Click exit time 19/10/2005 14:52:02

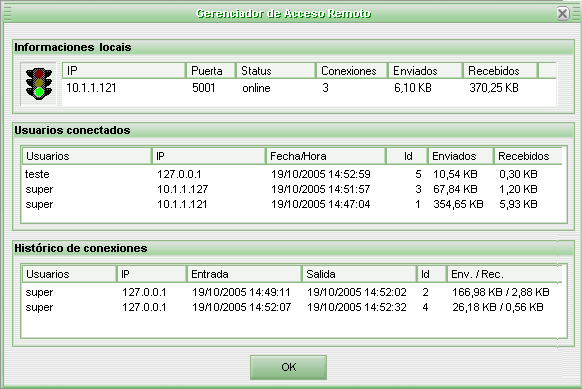pos(357,292)
